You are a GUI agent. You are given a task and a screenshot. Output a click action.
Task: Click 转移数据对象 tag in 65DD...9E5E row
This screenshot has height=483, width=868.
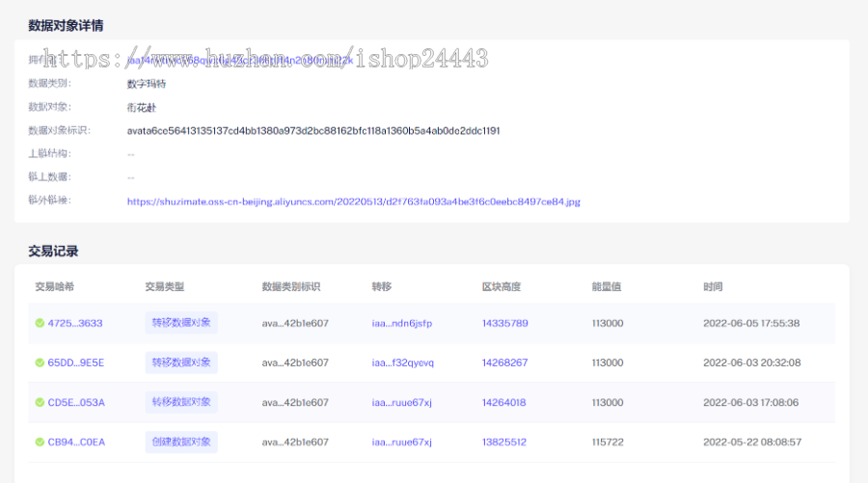pos(181,362)
